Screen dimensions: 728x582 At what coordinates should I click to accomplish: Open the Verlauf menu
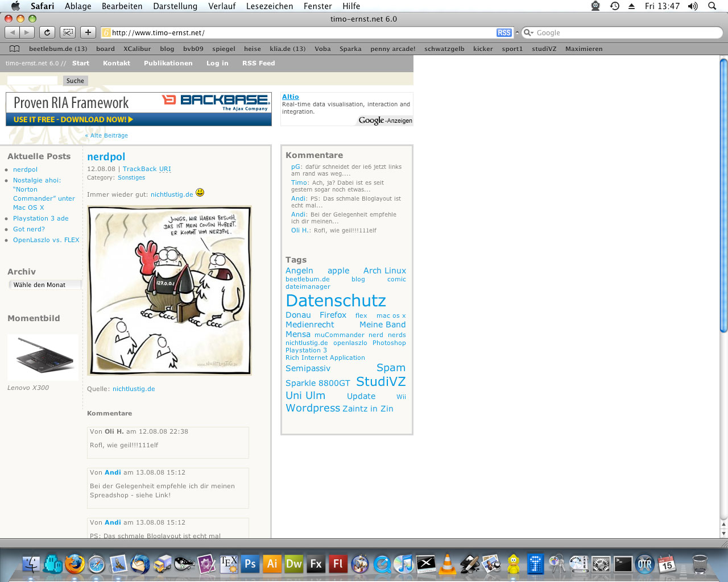[x=222, y=6]
